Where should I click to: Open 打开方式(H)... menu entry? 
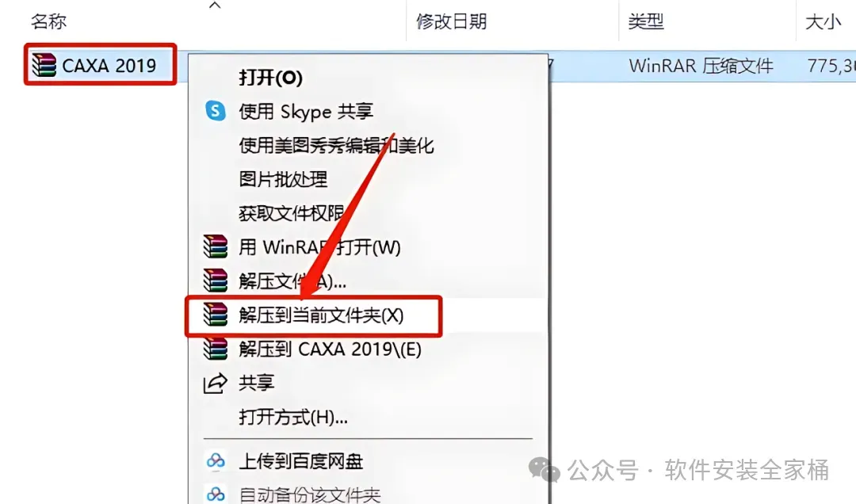point(293,417)
